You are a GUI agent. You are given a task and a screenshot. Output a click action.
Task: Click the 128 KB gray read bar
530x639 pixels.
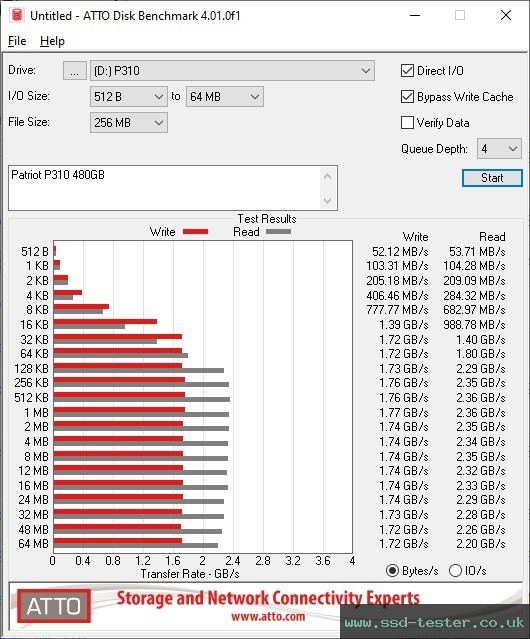139,370
